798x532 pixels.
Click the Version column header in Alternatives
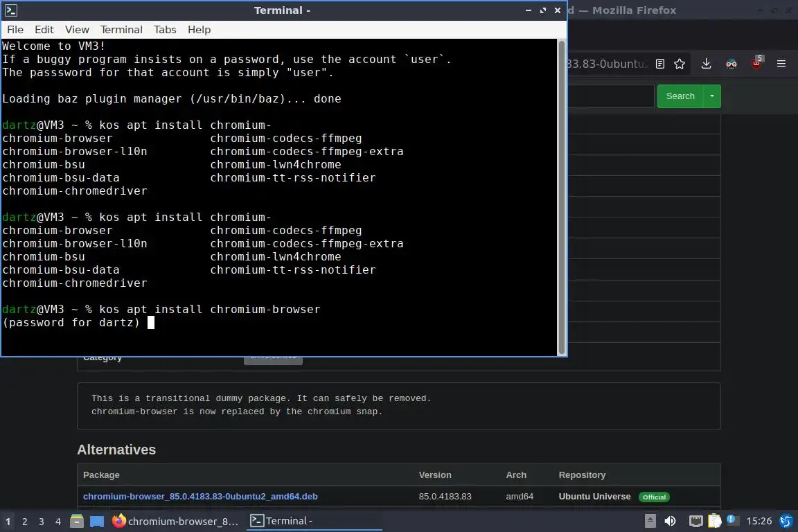(x=434, y=475)
